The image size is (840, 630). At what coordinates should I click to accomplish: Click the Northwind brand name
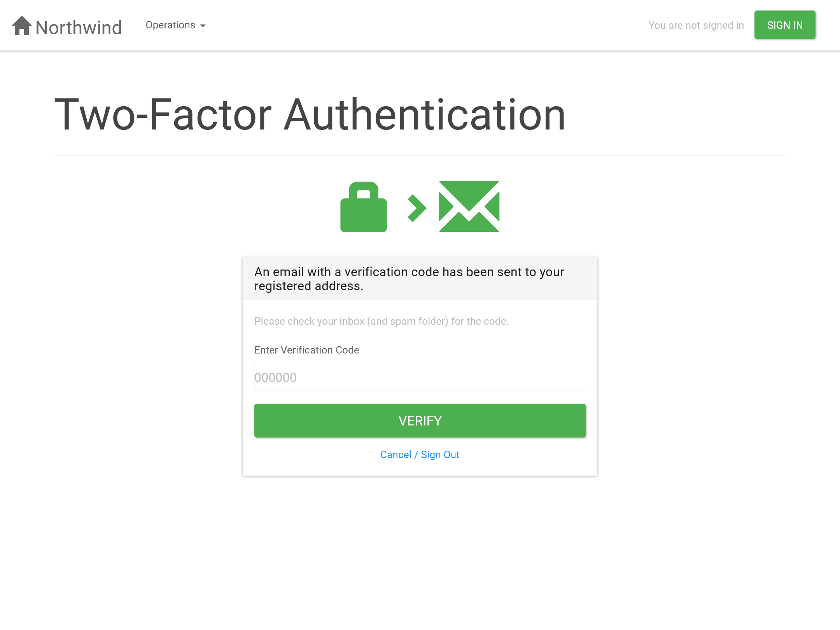tap(79, 28)
